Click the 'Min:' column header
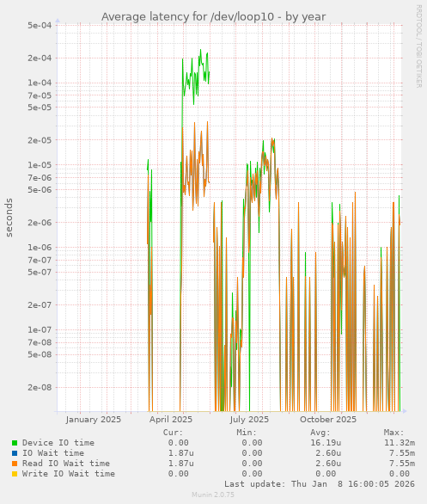The height and width of the screenshot is (504, 427). click(247, 433)
